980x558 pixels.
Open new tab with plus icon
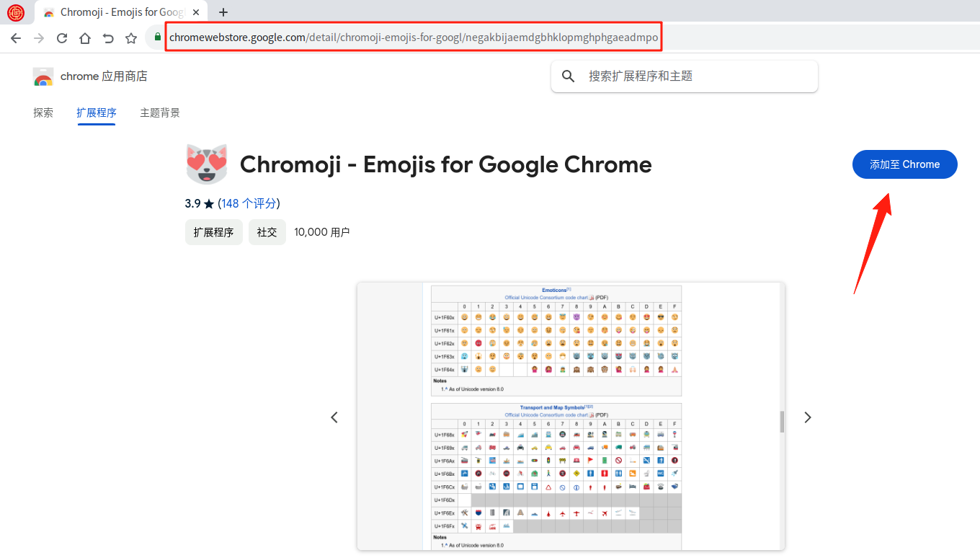coord(223,12)
